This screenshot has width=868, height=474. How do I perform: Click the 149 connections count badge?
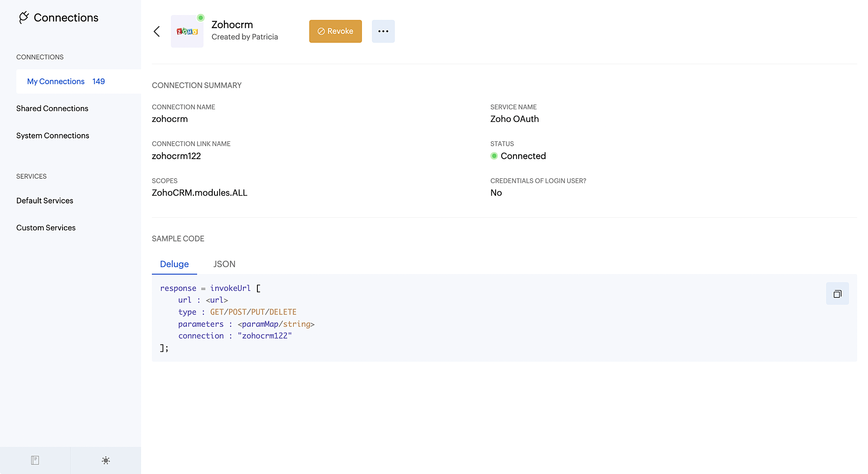point(99,82)
